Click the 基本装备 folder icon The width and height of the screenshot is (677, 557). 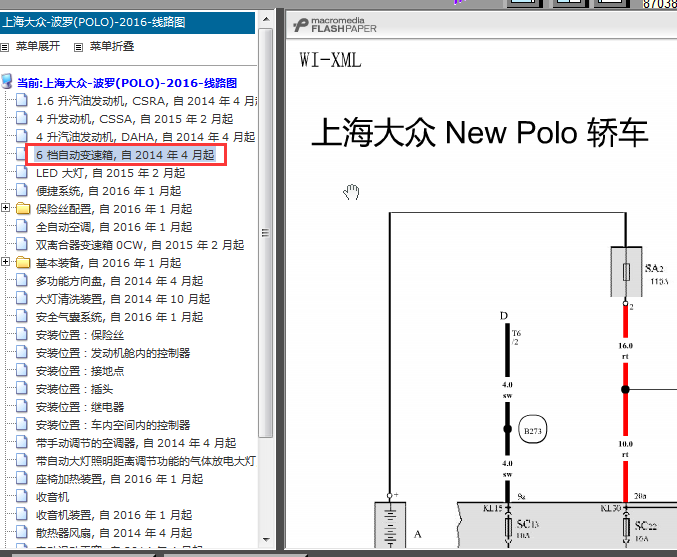click(x=23, y=263)
